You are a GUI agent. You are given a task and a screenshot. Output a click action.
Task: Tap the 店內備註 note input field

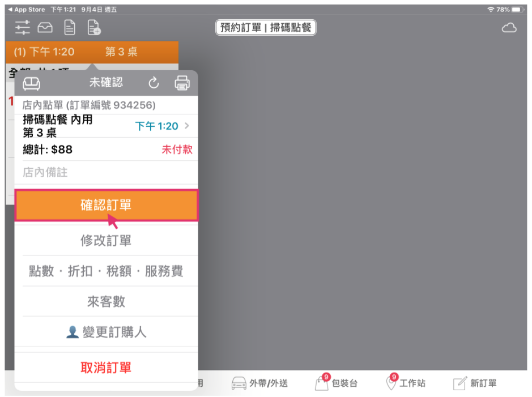click(x=106, y=173)
